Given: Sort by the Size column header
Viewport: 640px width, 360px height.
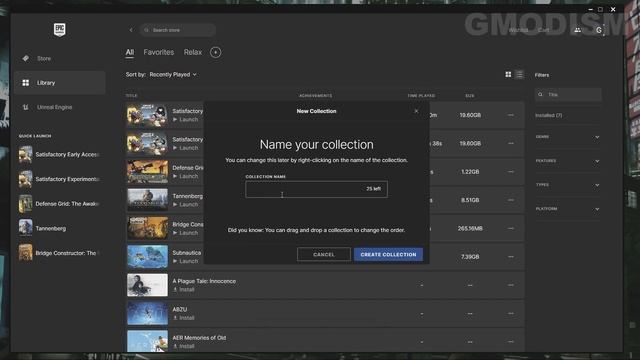Looking at the screenshot, I should (470, 96).
